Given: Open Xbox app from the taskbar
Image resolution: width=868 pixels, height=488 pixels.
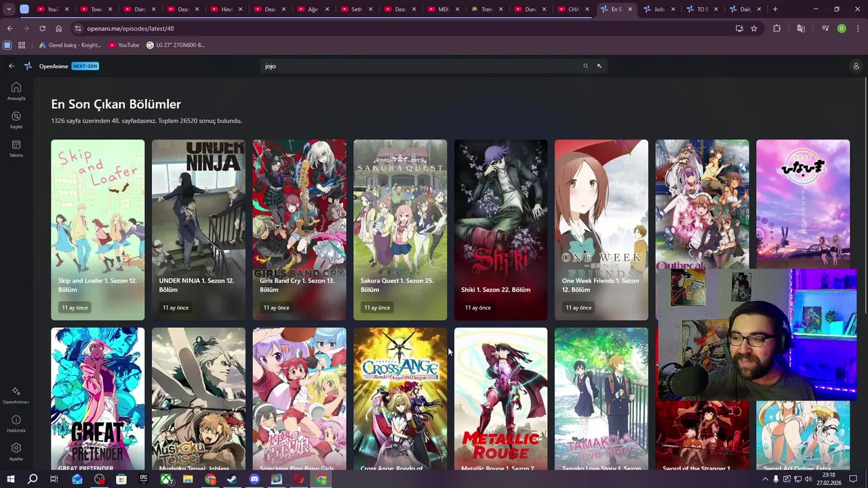Looking at the screenshot, I should (x=166, y=479).
